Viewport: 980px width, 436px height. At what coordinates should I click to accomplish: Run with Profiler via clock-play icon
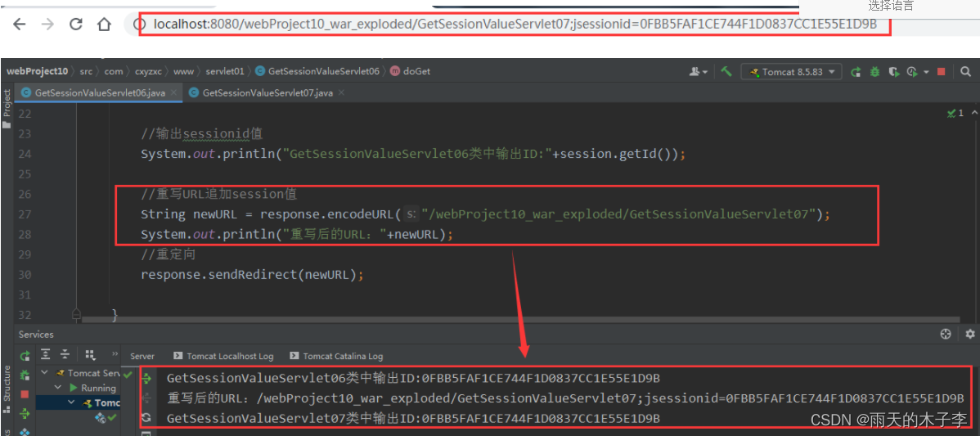click(912, 72)
